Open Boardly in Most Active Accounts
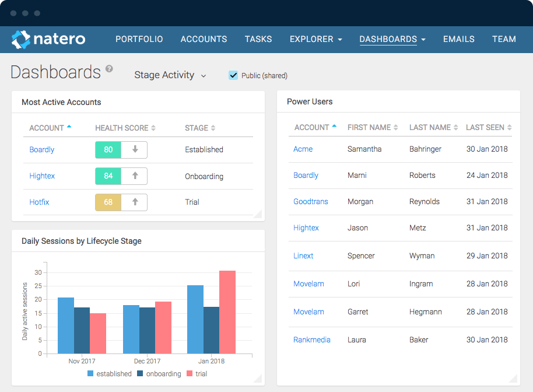The height and width of the screenshot is (392, 533). click(42, 149)
